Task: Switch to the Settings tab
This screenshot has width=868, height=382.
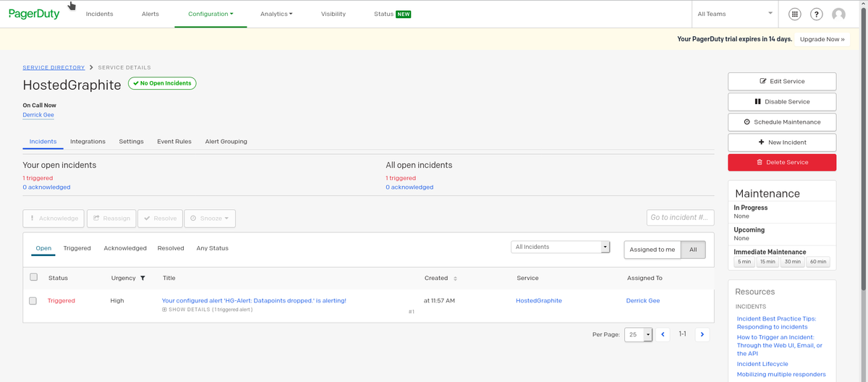Action: click(x=132, y=141)
